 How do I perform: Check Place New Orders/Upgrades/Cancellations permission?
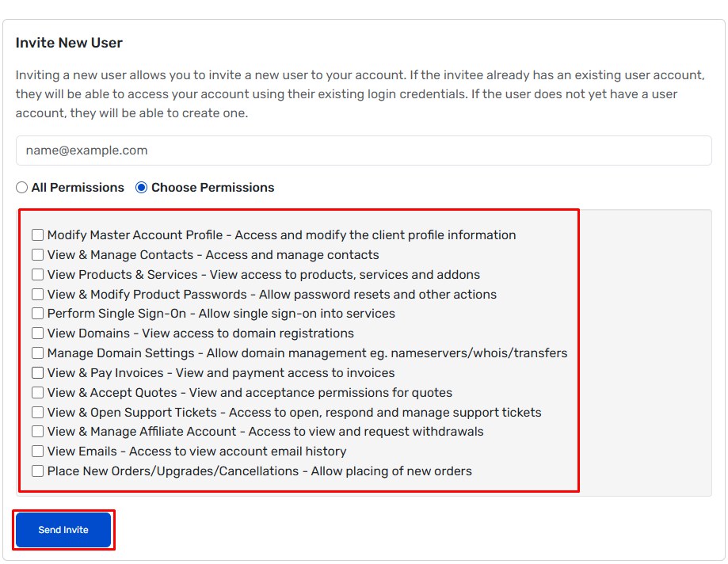37,471
